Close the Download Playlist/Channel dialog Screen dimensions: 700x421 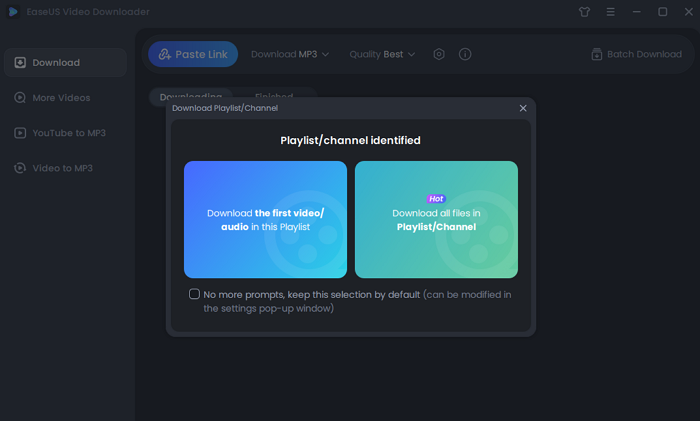(523, 108)
